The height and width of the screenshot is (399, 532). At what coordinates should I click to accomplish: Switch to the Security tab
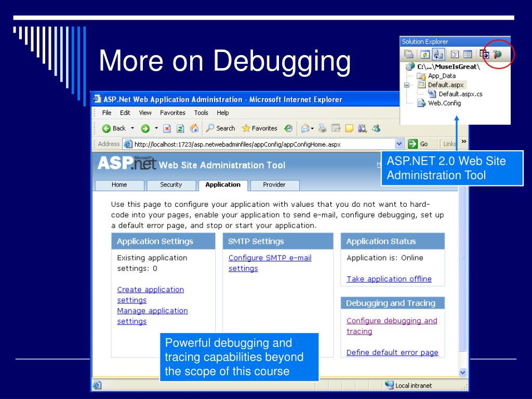171,185
